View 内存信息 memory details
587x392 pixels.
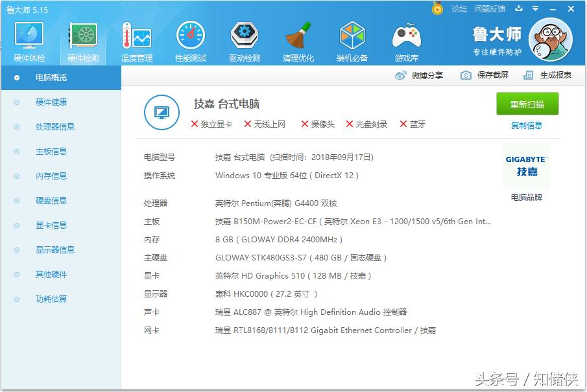pyautogui.click(x=49, y=176)
